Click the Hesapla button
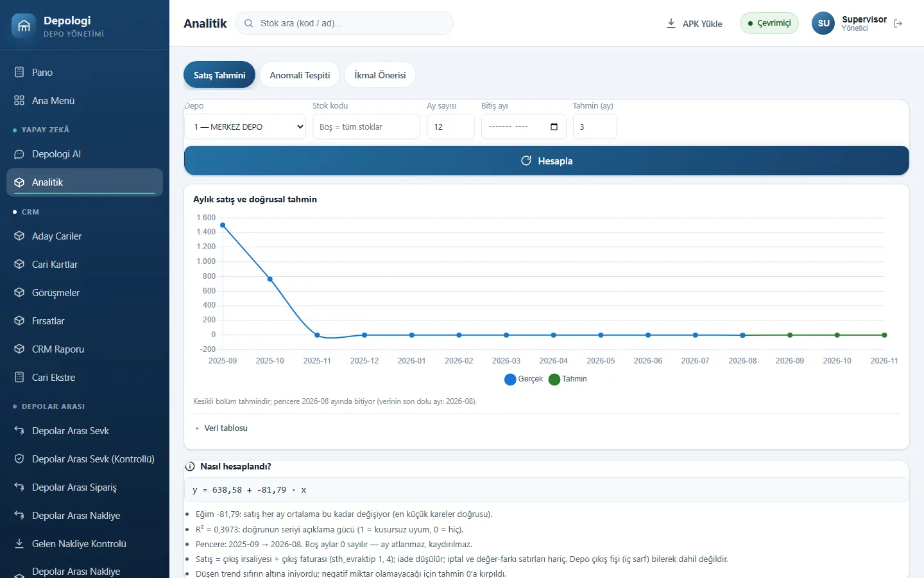This screenshot has width=924, height=578. (547, 161)
